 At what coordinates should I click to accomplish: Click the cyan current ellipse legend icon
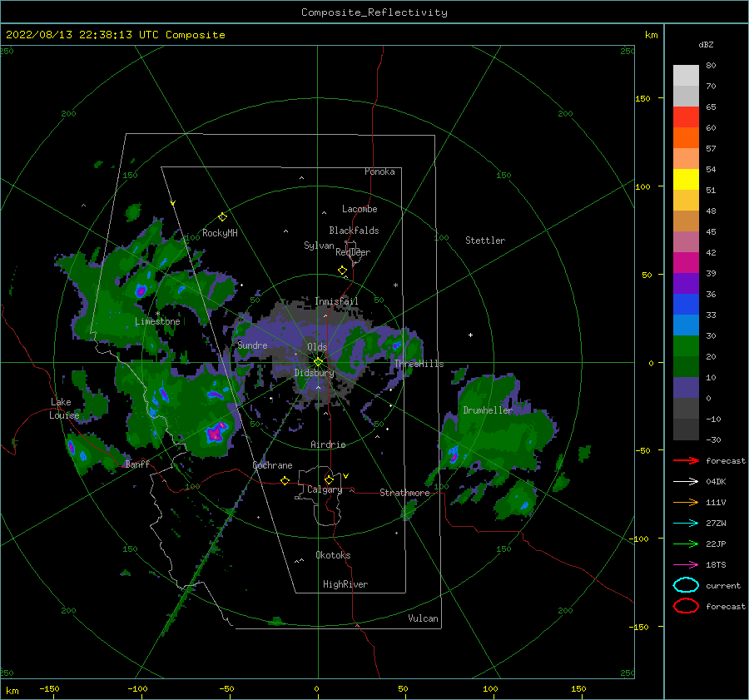click(x=686, y=585)
